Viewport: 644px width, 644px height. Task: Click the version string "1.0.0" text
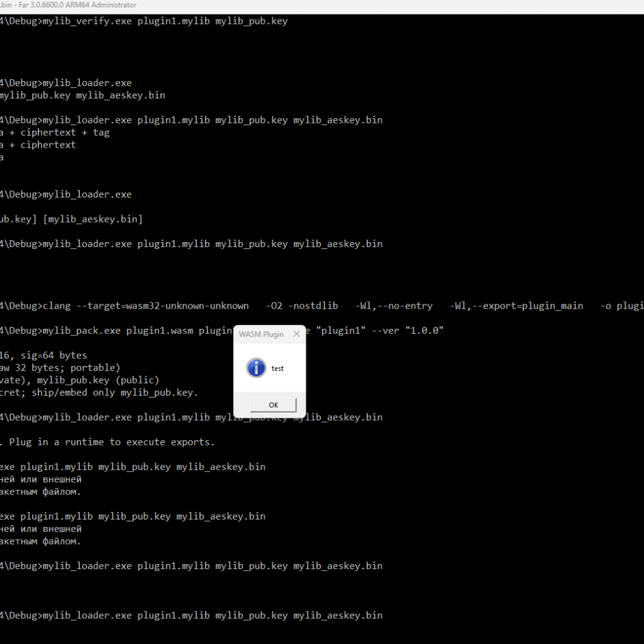[x=425, y=330]
